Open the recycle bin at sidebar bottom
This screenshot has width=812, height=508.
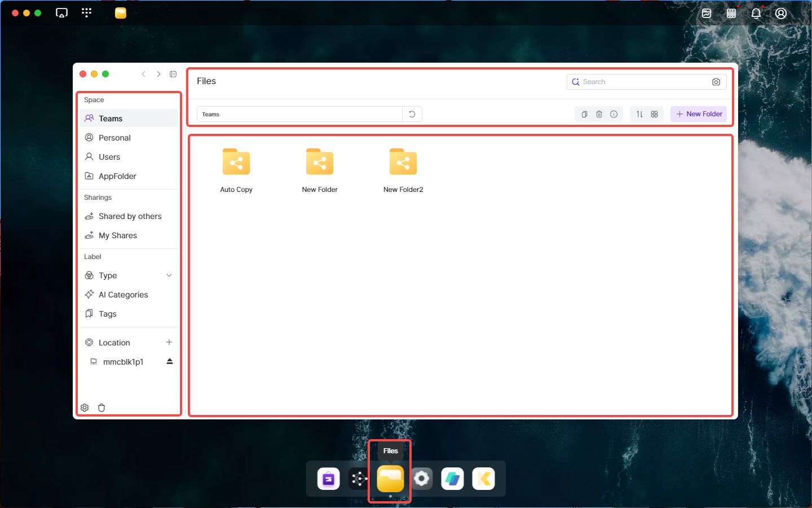pos(101,408)
